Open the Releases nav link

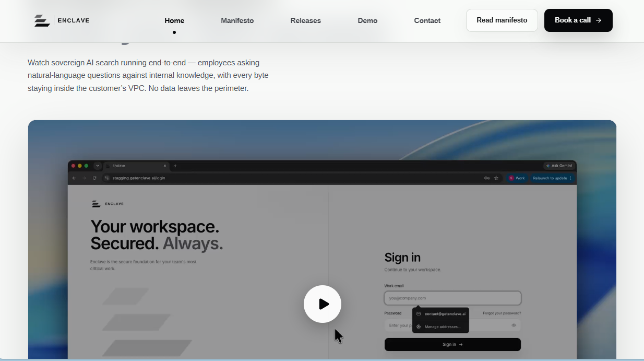coord(306,20)
